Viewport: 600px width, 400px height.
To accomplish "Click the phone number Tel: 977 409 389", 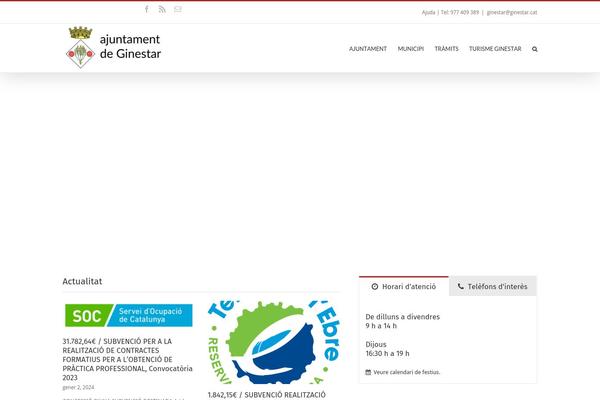I will tap(460, 12).
